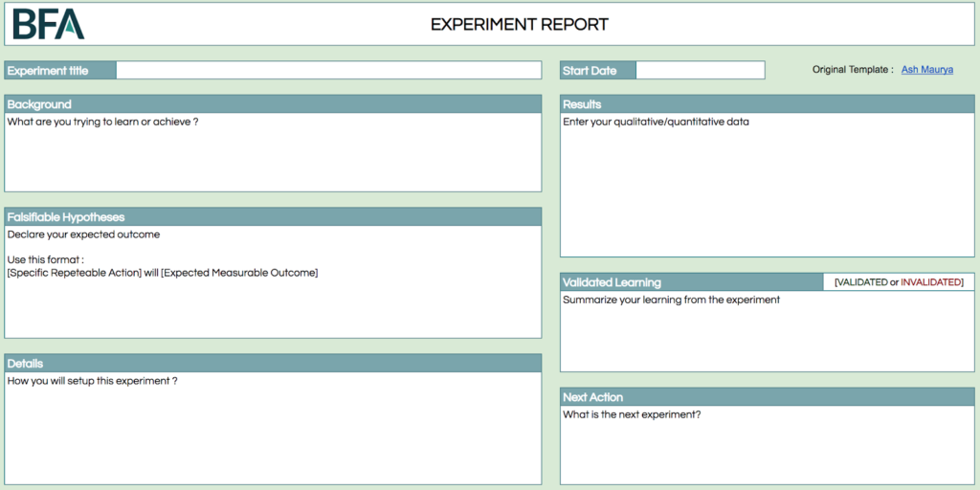This screenshot has width=980, height=490.
Task: Click the Background section header
Action: coord(273,104)
